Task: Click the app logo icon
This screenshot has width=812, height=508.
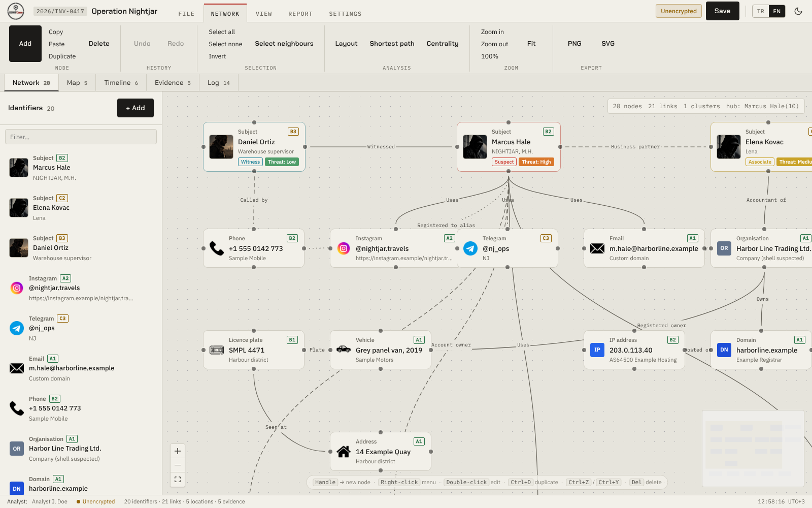Action: (x=16, y=11)
